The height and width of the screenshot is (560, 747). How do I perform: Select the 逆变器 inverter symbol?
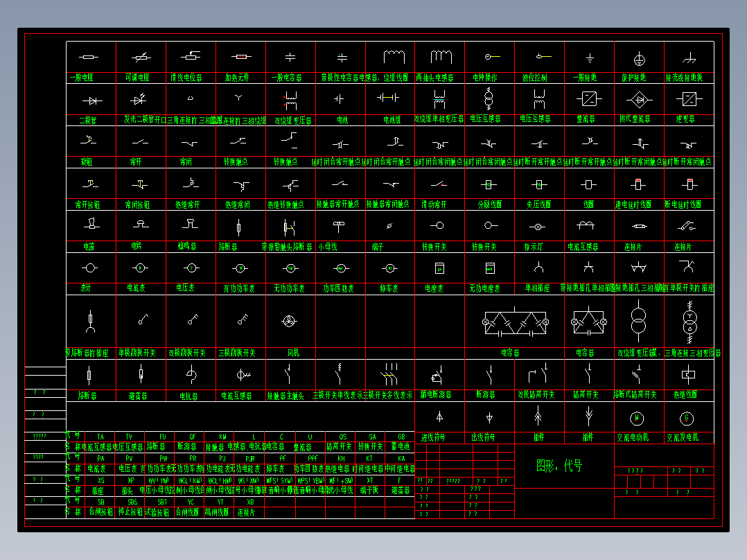click(x=689, y=99)
